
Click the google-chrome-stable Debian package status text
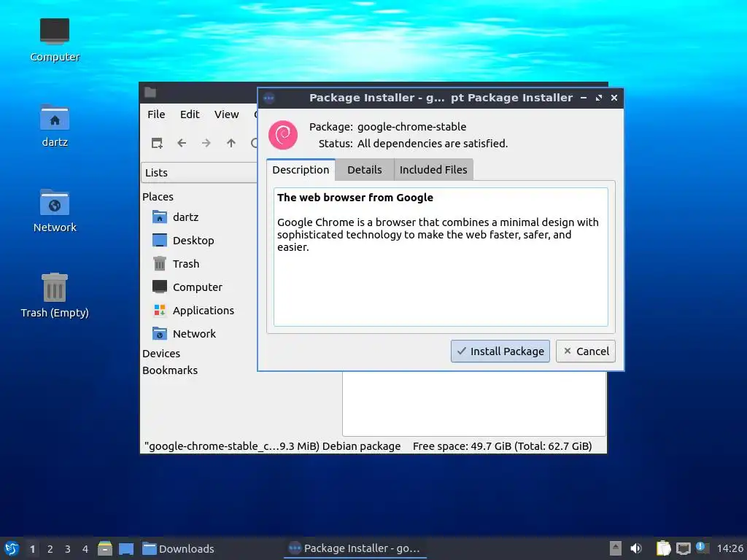click(273, 446)
